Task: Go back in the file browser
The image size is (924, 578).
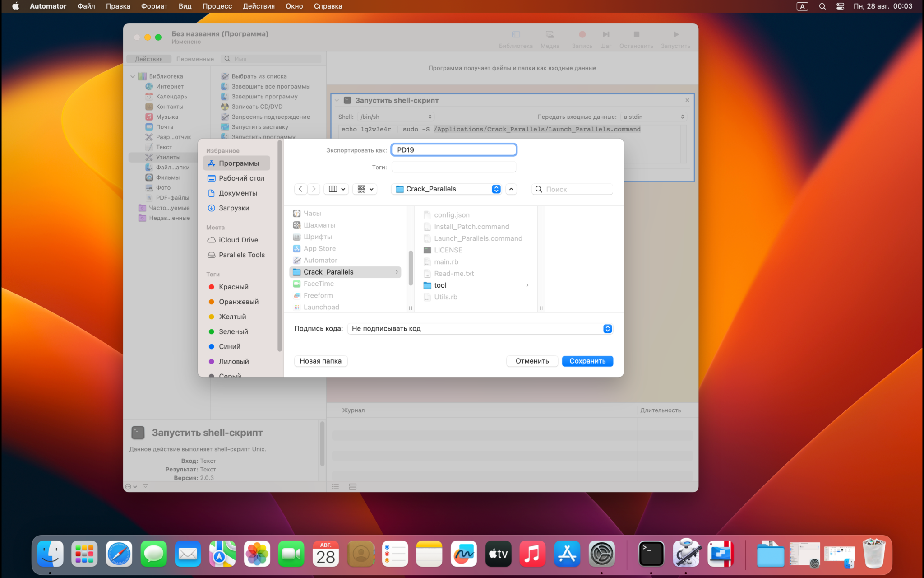Action: click(x=300, y=189)
